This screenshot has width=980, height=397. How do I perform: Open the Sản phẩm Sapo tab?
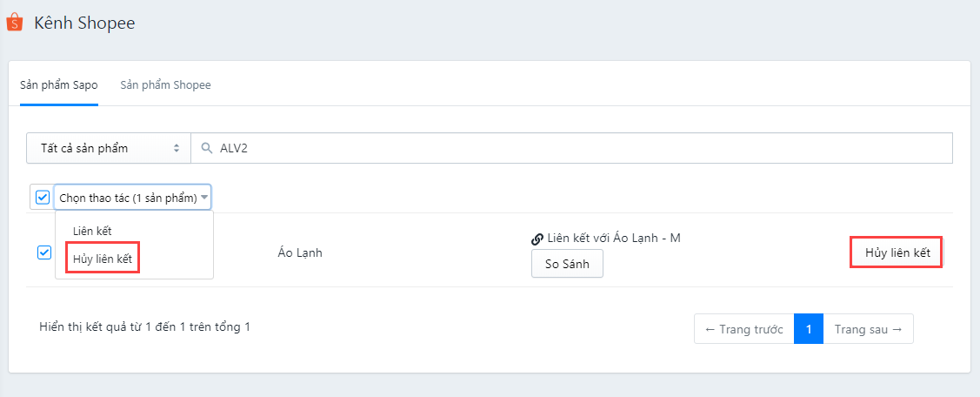tap(59, 85)
